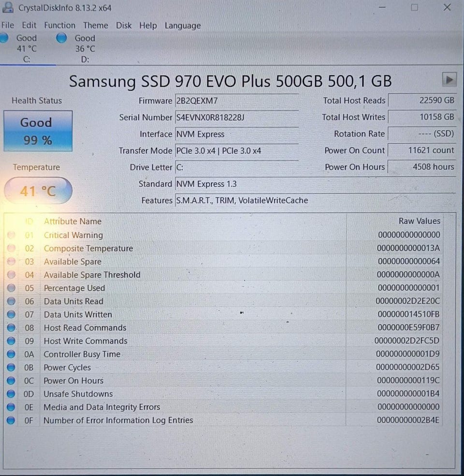Select the Composite Temperature attribute name
The image size is (464, 476).
pos(88,248)
